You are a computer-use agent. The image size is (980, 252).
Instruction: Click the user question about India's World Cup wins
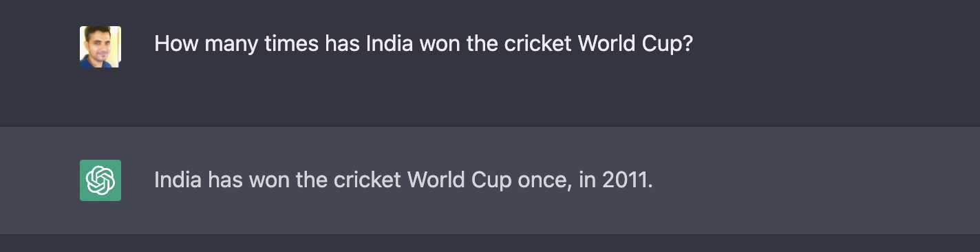423,45
